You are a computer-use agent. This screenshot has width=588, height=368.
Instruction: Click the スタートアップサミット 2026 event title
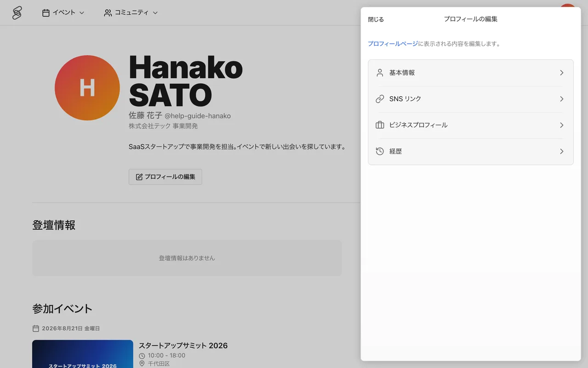183,345
